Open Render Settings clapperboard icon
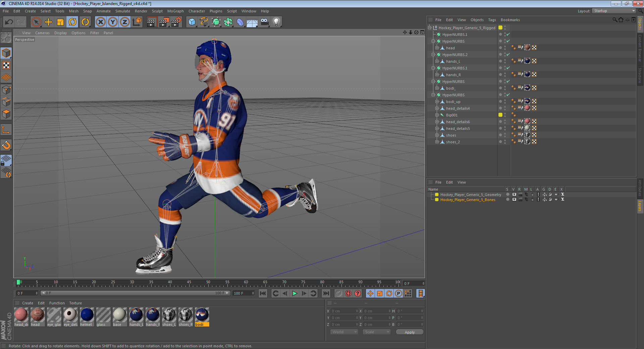The width and height of the screenshot is (644, 349). click(x=176, y=22)
